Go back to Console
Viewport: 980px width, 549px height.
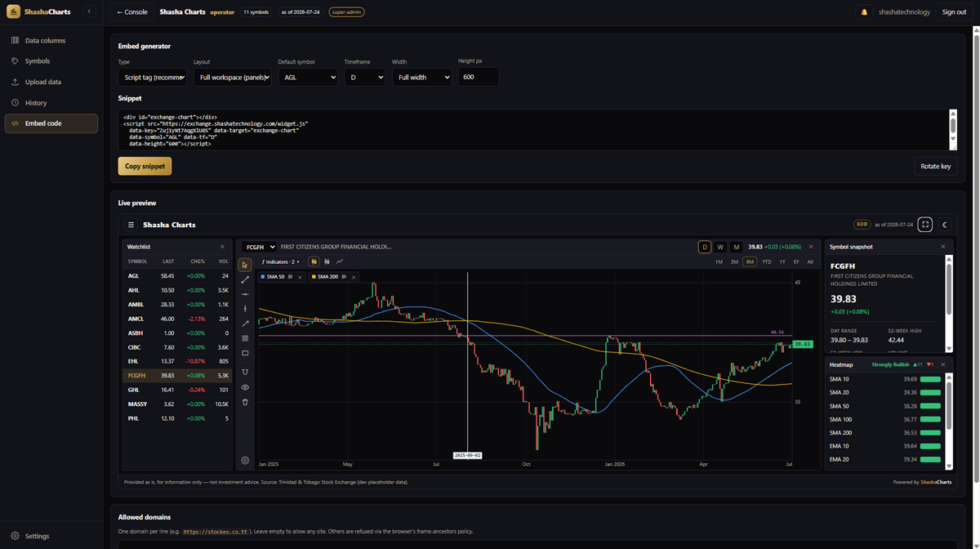(x=132, y=12)
